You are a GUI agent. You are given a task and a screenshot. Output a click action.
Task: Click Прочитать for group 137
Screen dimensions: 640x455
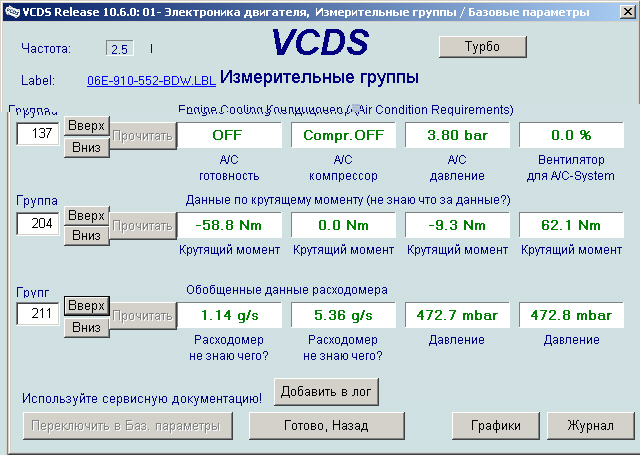coord(143,136)
